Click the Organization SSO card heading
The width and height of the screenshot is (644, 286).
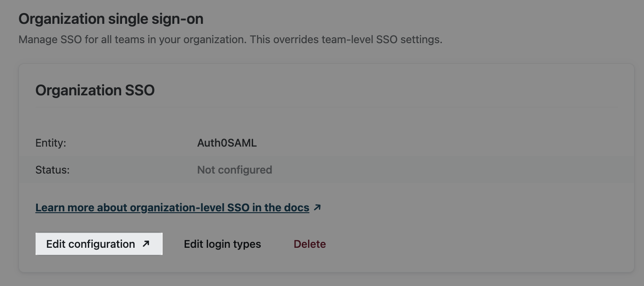[x=95, y=90]
